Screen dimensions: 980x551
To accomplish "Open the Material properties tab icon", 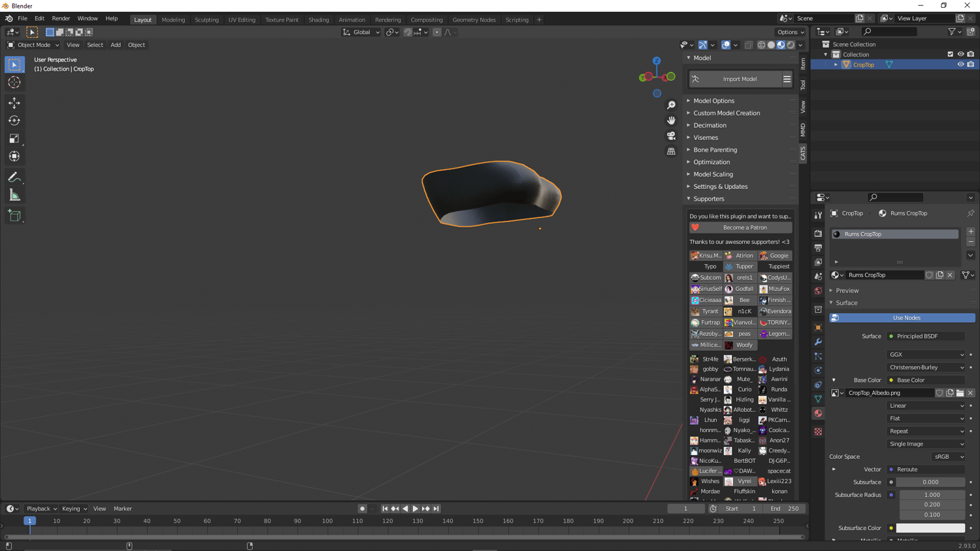I will click(x=818, y=413).
